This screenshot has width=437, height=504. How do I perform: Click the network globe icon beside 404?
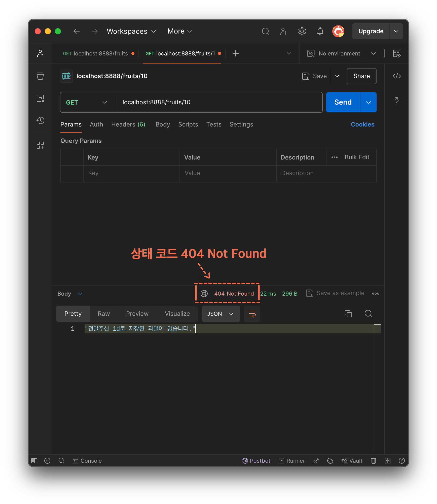pyautogui.click(x=204, y=294)
